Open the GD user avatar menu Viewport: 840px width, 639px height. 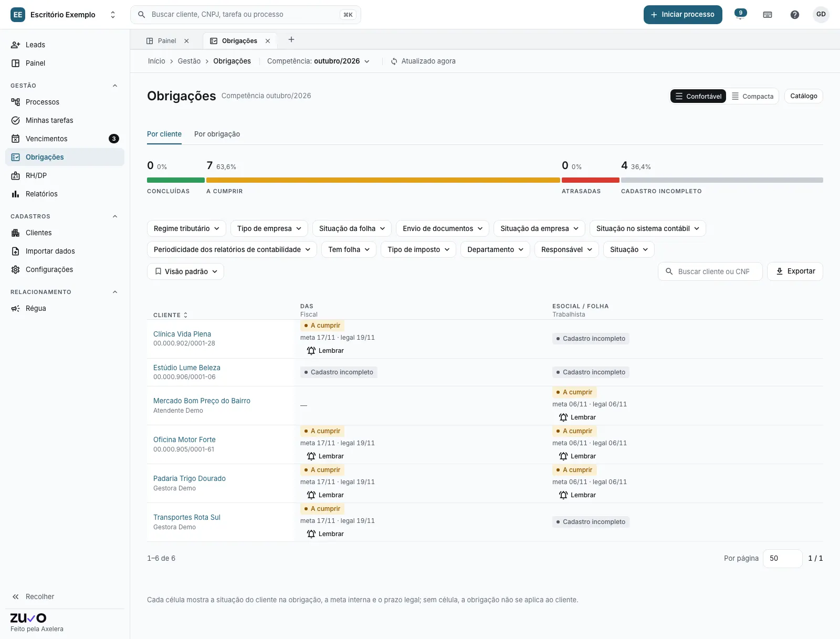coord(821,15)
